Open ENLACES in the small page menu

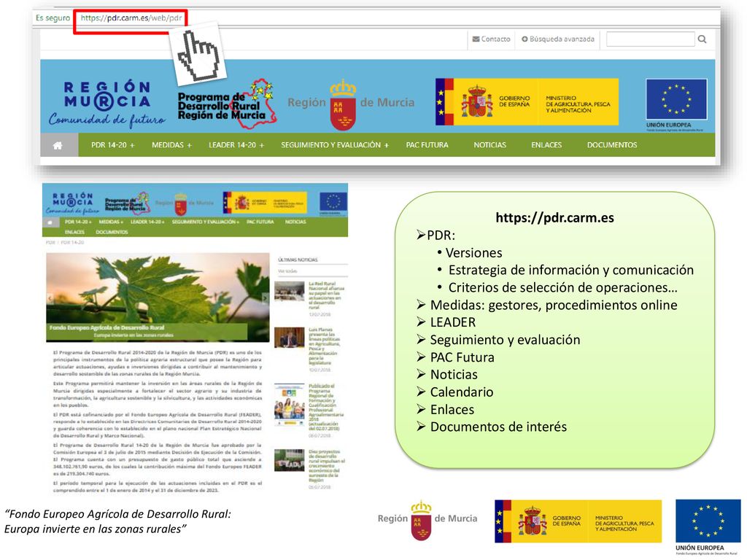click(x=75, y=233)
